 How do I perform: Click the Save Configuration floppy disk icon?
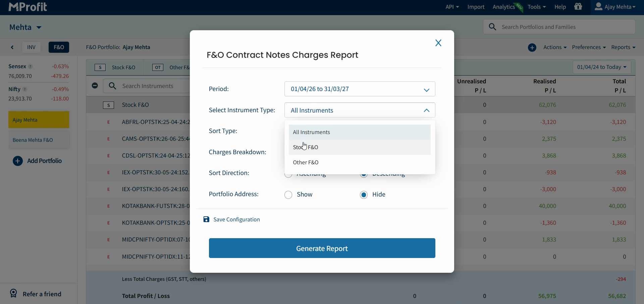point(206,219)
